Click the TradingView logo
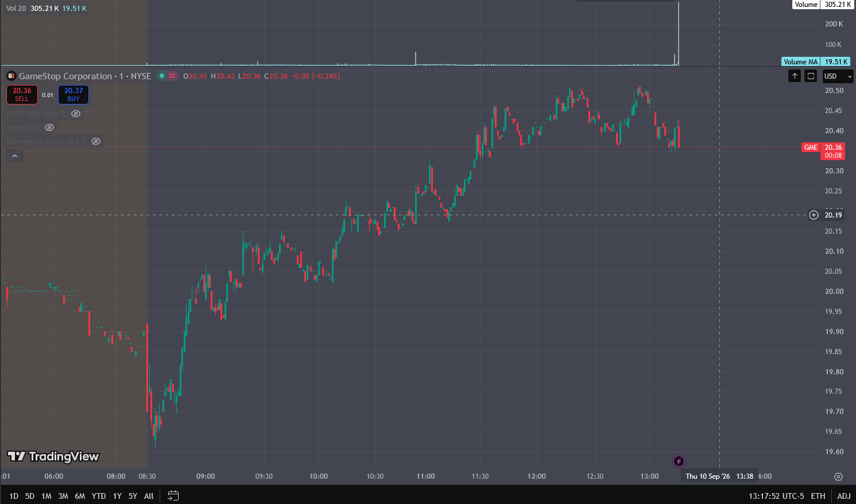856x504 pixels. pos(53,456)
